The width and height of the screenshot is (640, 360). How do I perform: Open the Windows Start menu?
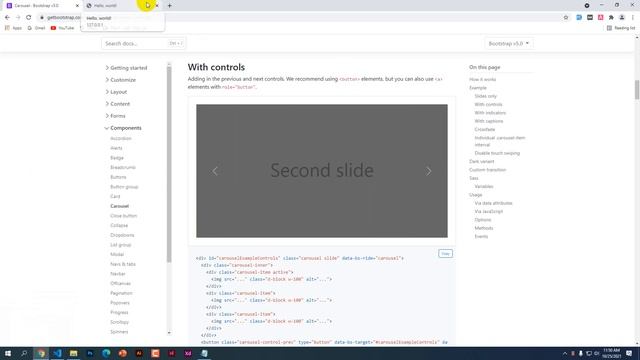pos(8,353)
